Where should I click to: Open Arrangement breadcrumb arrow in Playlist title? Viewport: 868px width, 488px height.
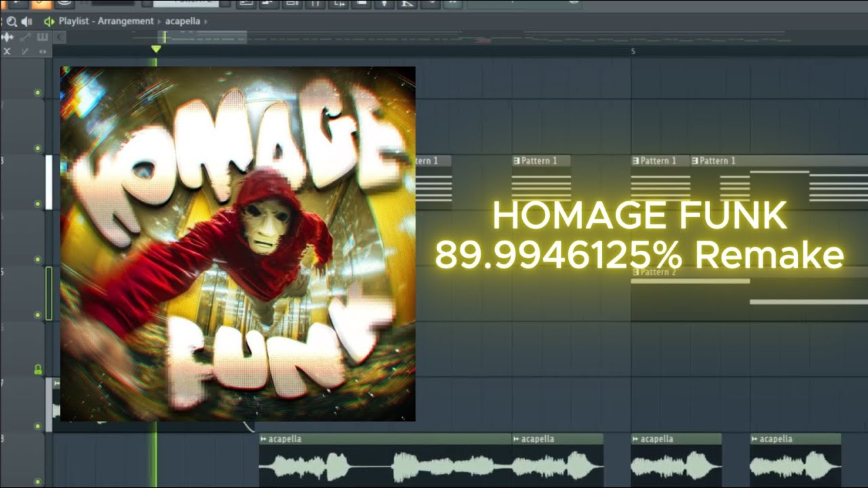(160, 22)
